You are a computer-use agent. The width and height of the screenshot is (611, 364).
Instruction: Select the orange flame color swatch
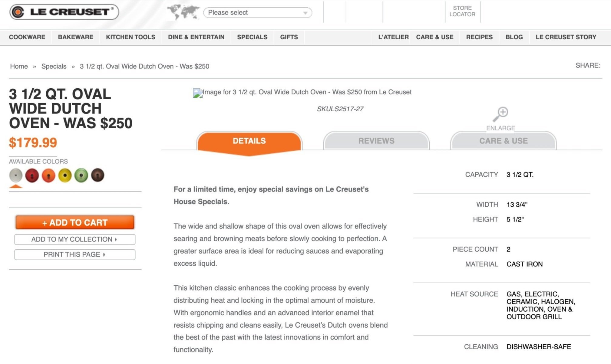click(48, 175)
